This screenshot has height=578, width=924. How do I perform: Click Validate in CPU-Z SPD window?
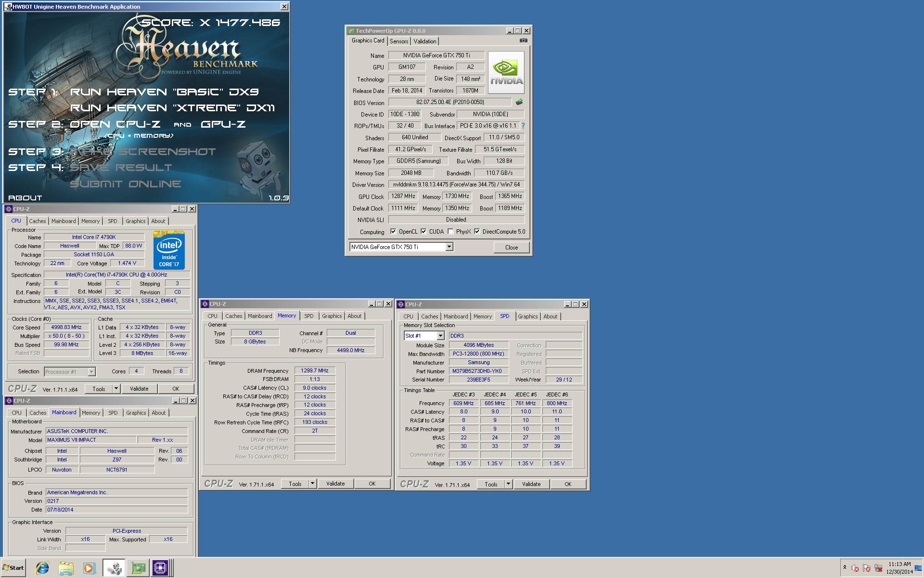(x=531, y=484)
